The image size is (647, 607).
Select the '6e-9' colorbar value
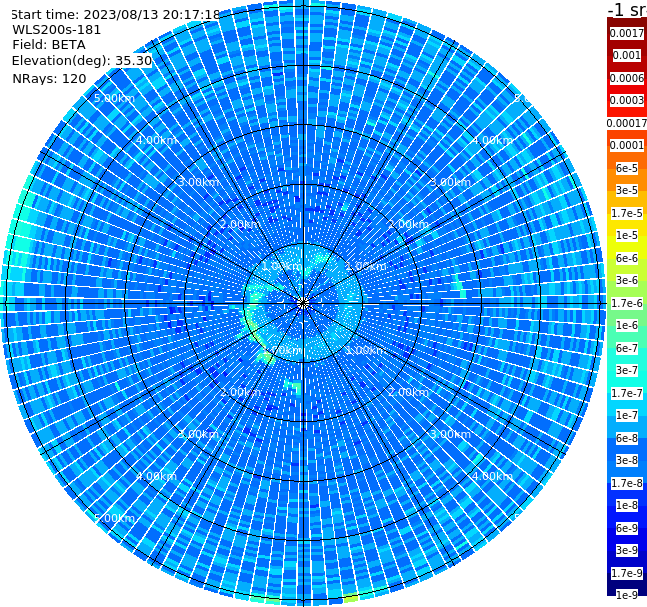pos(627,528)
